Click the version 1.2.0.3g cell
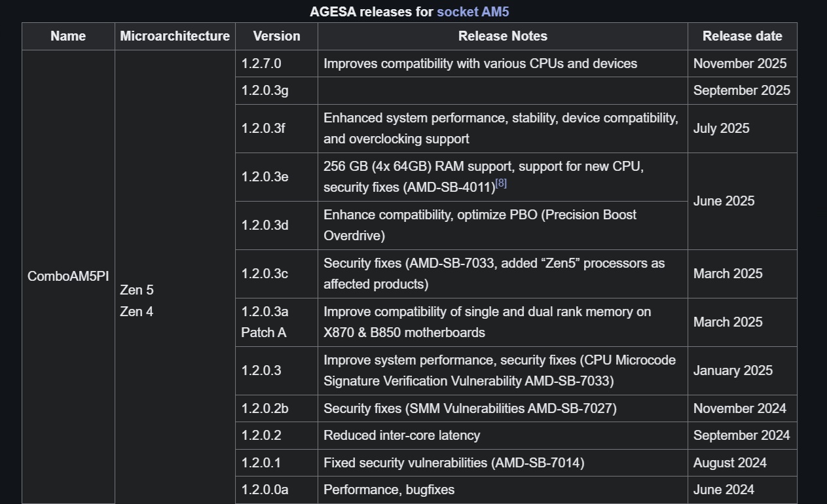827x504 pixels. click(265, 90)
